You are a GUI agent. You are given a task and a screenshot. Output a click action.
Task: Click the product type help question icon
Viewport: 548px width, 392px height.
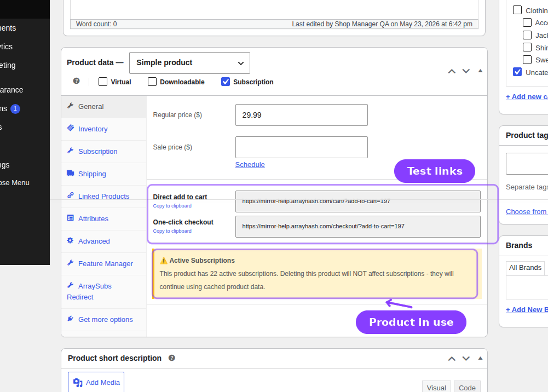pos(76,81)
